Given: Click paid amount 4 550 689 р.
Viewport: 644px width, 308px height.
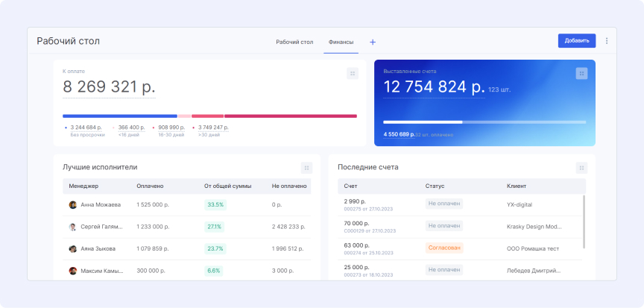Looking at the screenshot, I should pos(399,134).
